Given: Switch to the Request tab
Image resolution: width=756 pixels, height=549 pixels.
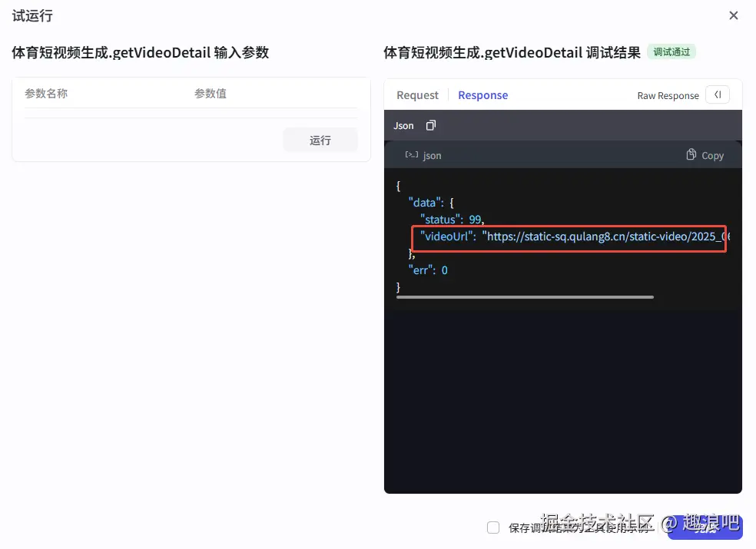Looking at the screenshot, I should [x=417, y=95].
